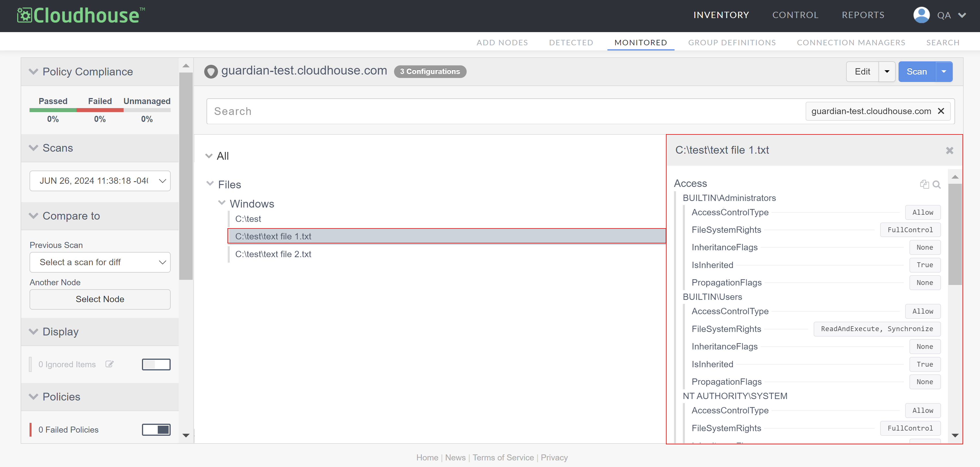This screenshot has width=980, height=467.
Task: Open the Inventory menu
Action: (x=721, y=15)
